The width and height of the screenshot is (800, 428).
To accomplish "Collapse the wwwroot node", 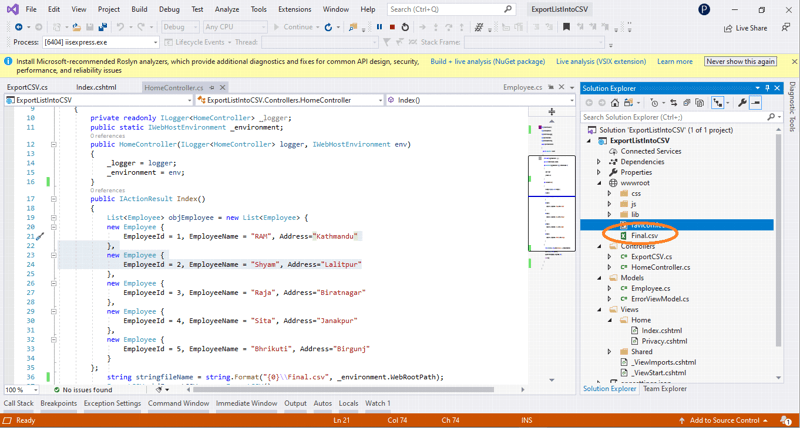I will point(599,183).
